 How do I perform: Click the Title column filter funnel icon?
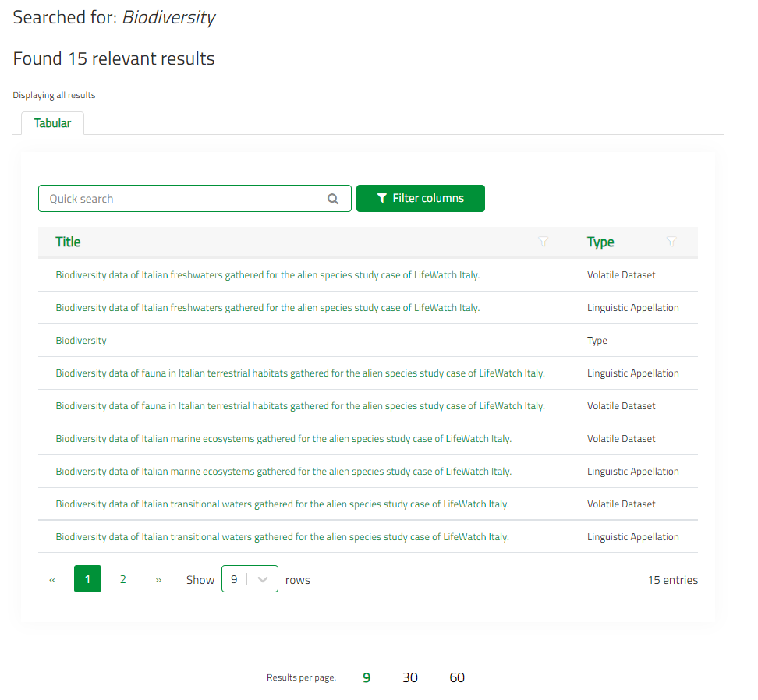(x=544, y=242)
